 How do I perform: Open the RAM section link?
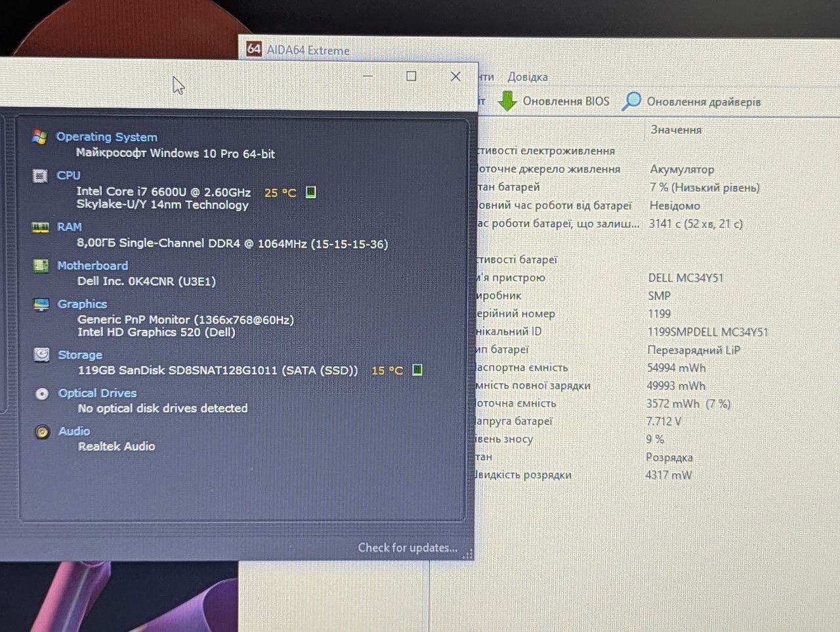click(70, 227)
